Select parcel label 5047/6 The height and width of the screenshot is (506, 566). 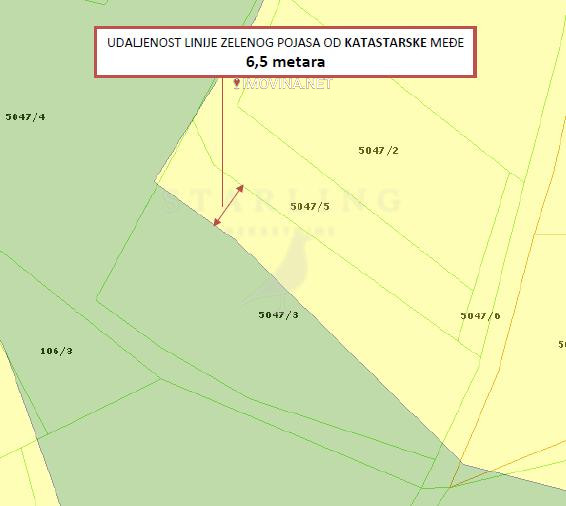click(x=480, y=316)
